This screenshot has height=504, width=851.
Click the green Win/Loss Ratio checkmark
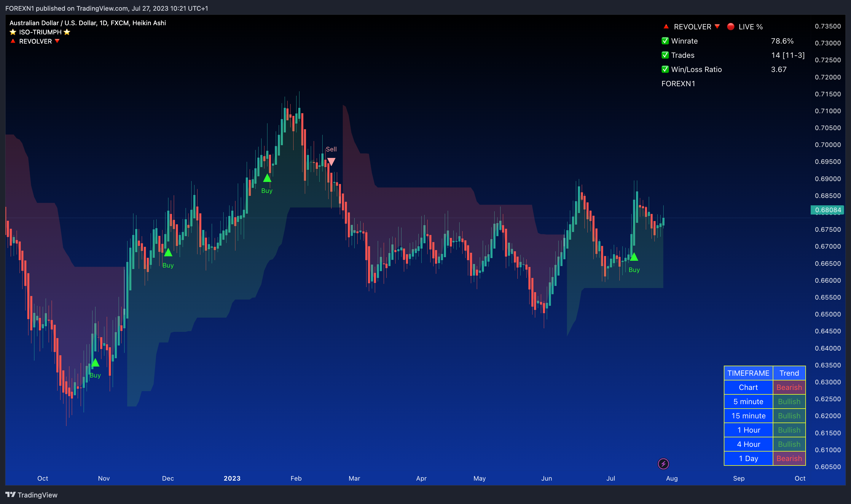(665, 69)
